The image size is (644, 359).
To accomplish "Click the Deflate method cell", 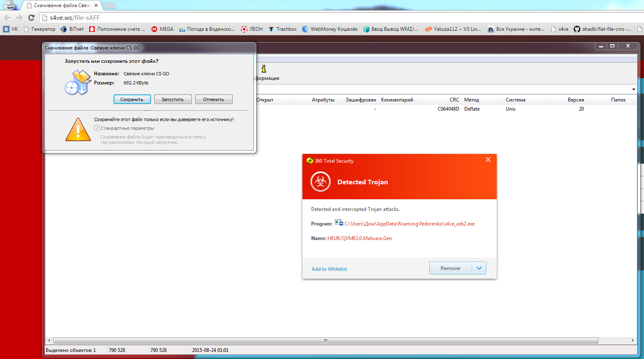I will click(x=472, y=109).
